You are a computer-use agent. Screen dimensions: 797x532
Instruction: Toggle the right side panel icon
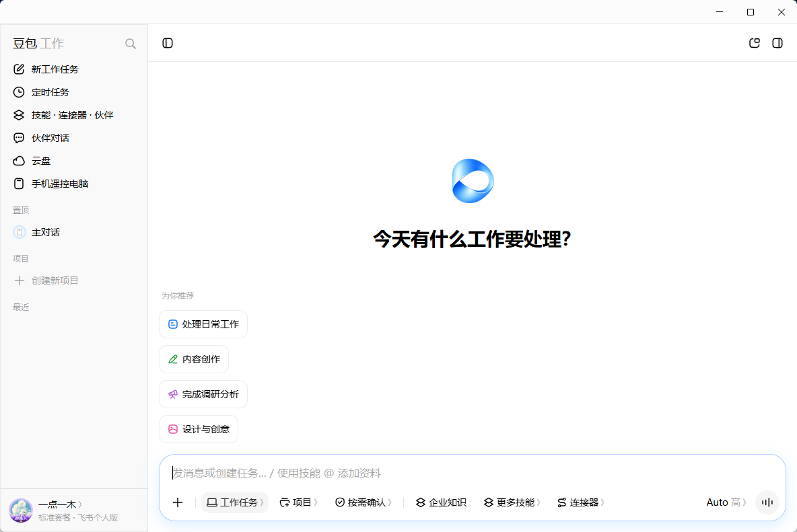pos(777,43)
